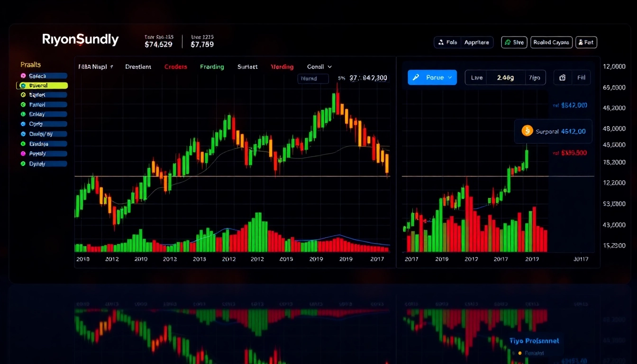Select the Cruigj'ey list item

point(44,134)
